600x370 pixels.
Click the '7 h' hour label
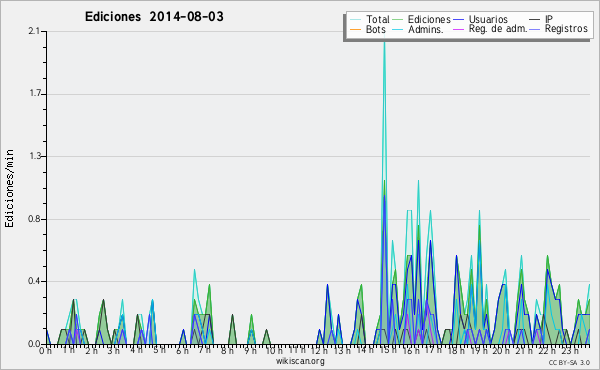[204, 350]
